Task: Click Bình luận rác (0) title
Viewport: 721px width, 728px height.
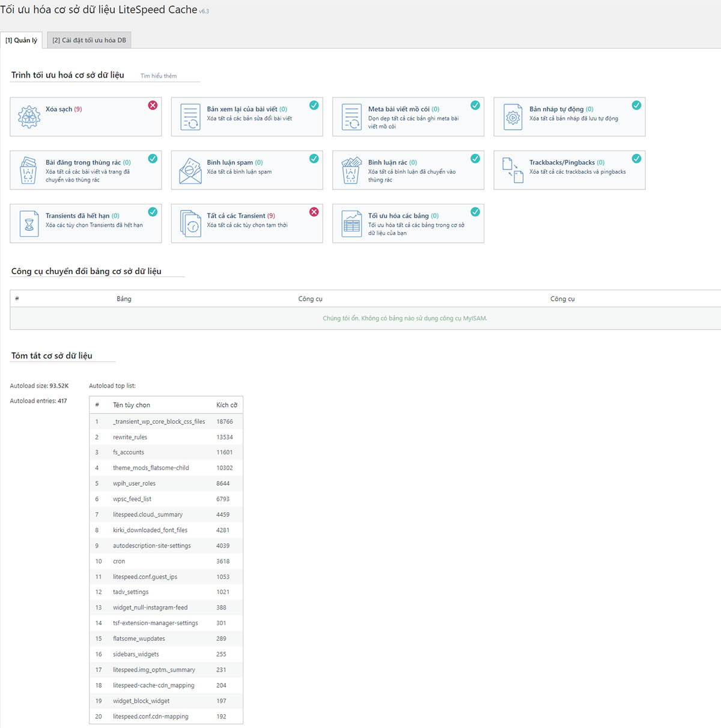Action: (392, 162)
